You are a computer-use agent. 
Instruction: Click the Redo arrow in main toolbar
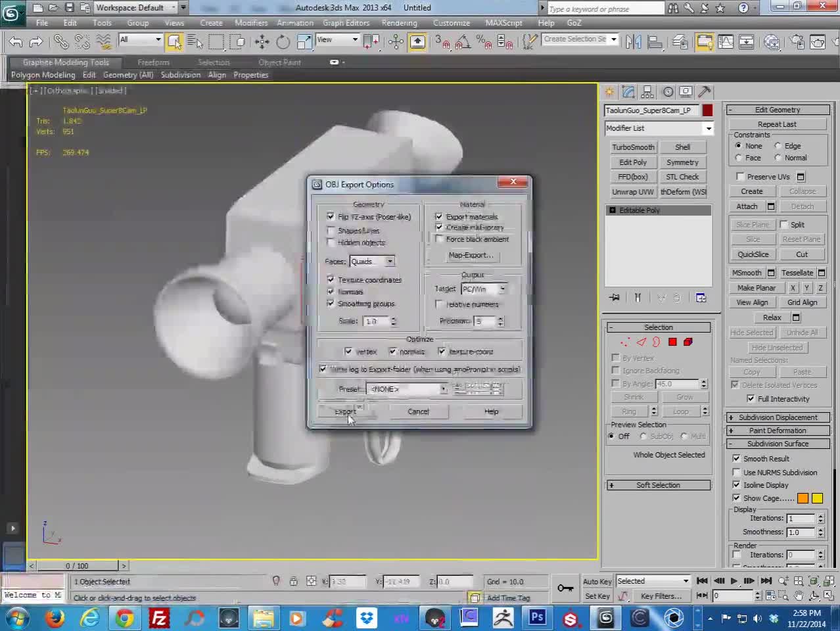[36, 42]
